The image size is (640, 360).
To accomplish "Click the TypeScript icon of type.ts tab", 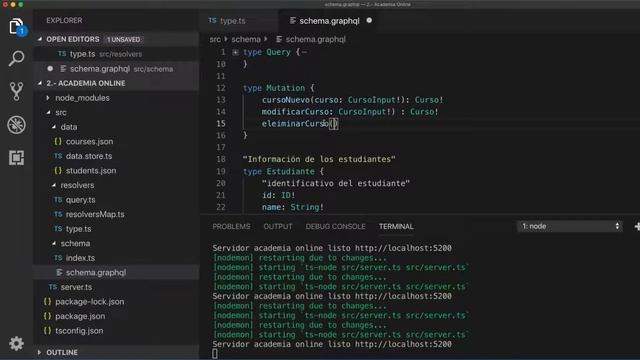I will 212,20.
